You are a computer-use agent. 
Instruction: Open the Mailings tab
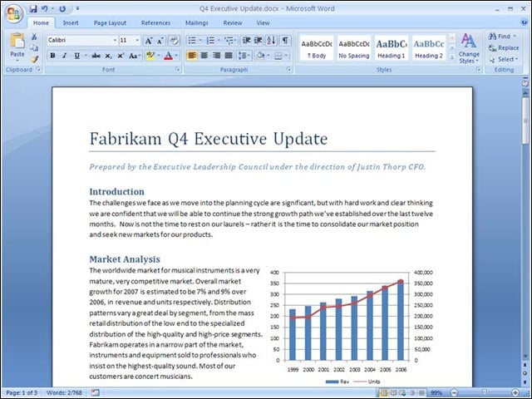click(197, 23)
